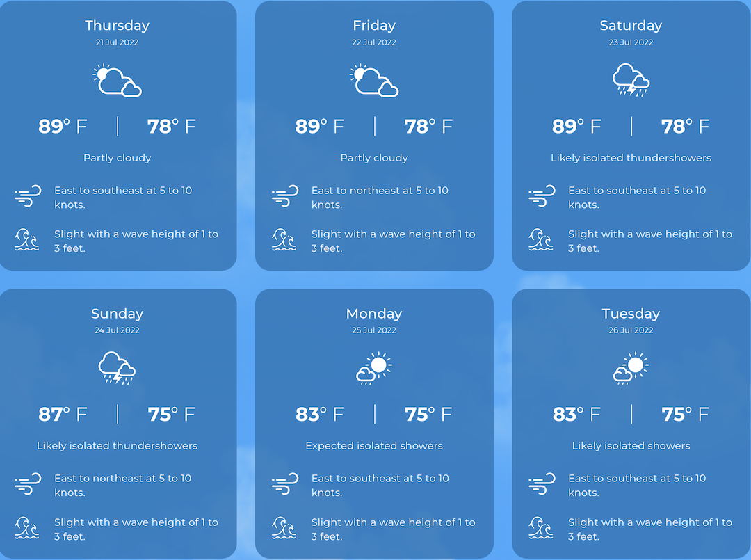
Task: Click the date 25 Jul 2022
Action: 374,330
